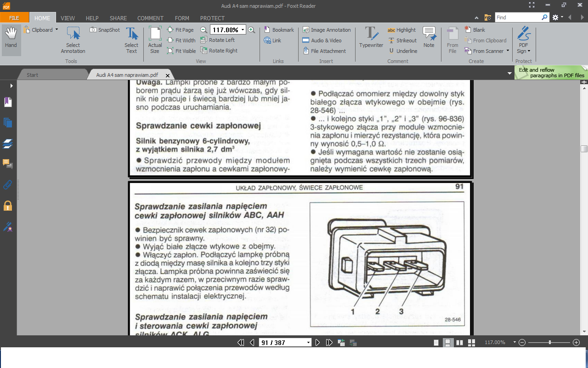Add a Bookmark from the ribbon
Viewport: 588px width, 368px height.
(x=279, y=30)
